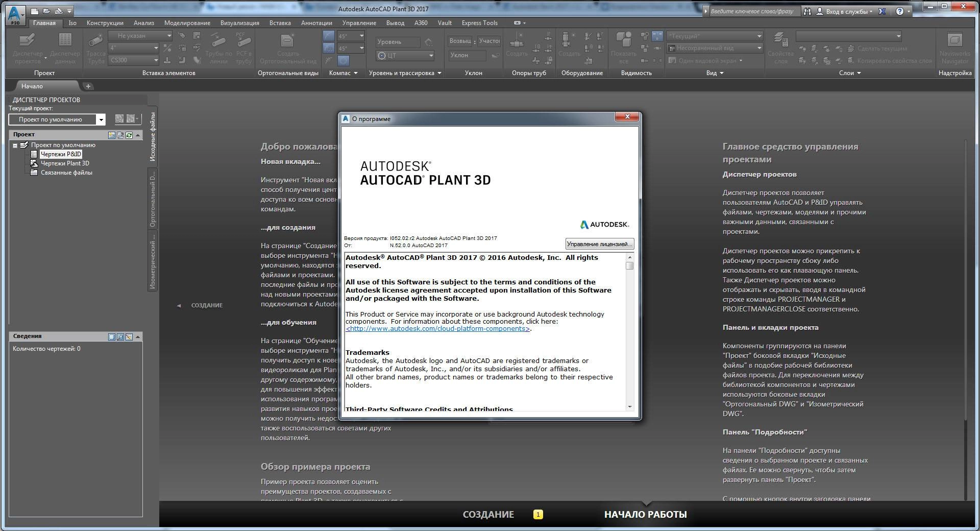Go to НАЧАЛО РАБОТЫ page
Viewport: 980px width, 531px height.
point(645,515)
